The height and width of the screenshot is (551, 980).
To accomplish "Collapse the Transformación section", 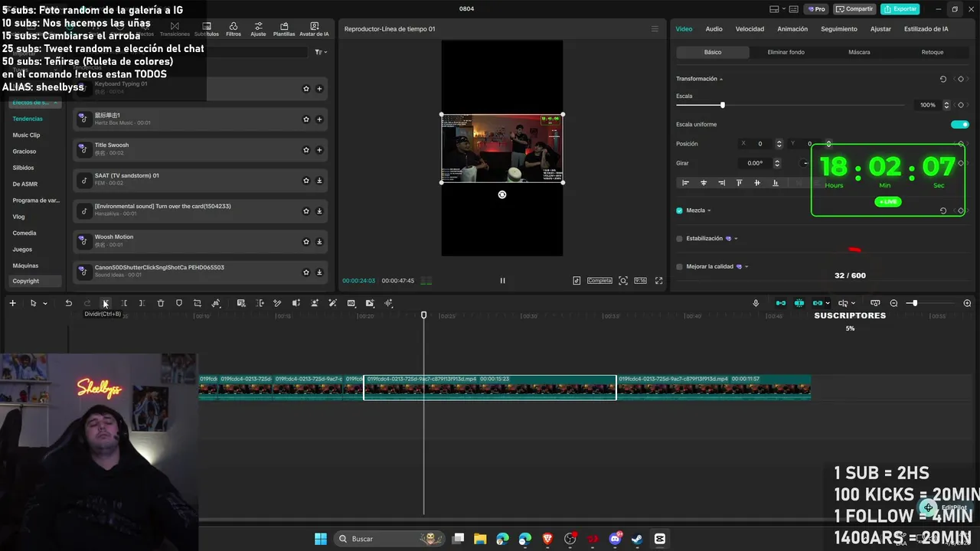I will pos(721,80).
